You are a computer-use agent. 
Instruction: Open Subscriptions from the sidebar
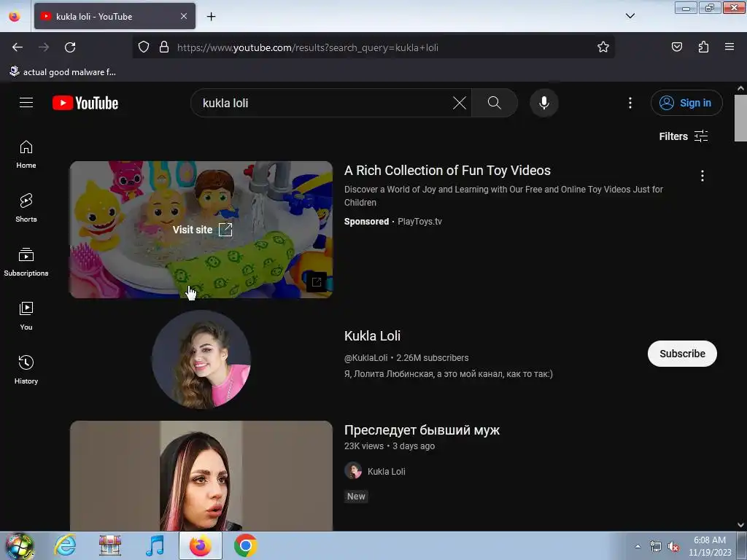pyautogui.click(x=26, y=262)
